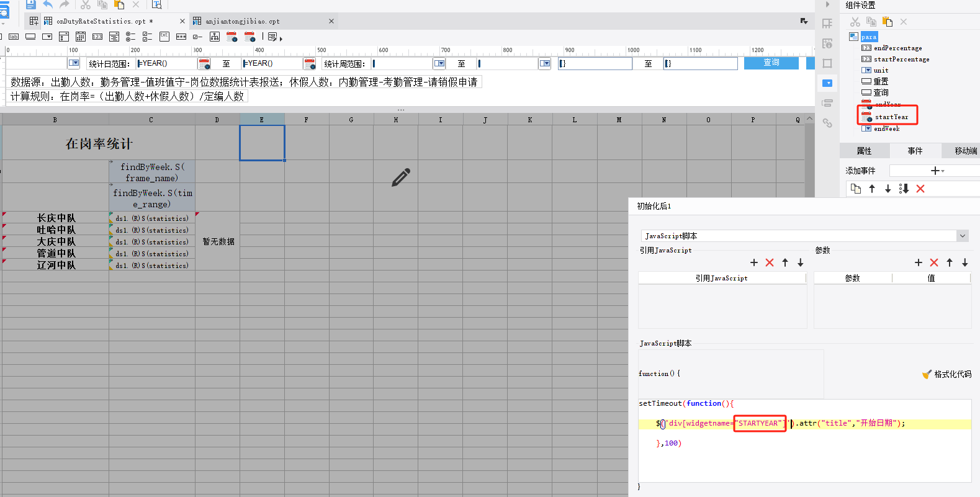This screenshot has width=980, height=497.
Task: Add a label widget from the widget bar
Action: 14,37
